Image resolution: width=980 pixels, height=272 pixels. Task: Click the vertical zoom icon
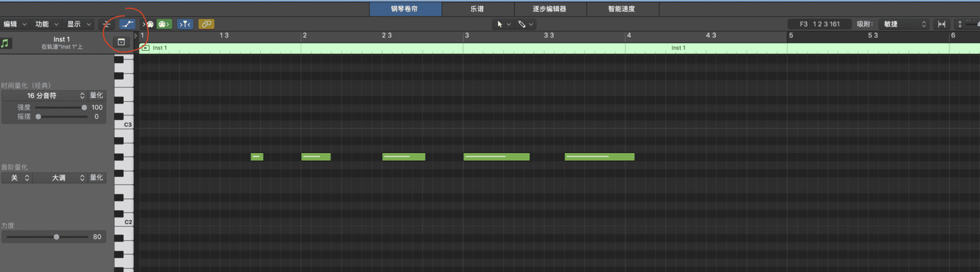point(960,24)
